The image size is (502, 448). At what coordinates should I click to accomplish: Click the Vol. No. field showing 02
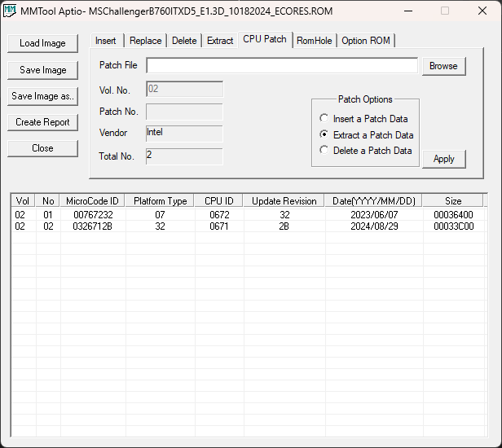[184, 89]
